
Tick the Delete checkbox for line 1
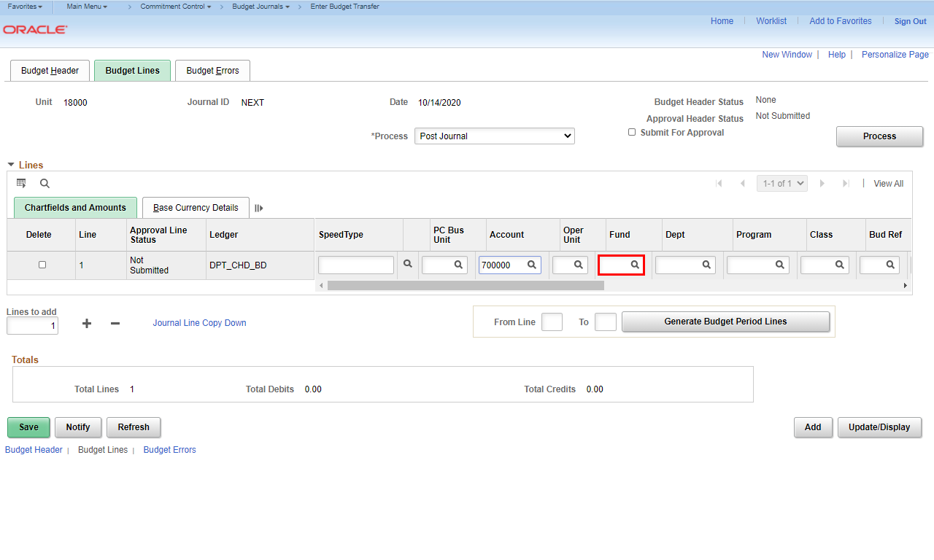(x=42, y=265)
